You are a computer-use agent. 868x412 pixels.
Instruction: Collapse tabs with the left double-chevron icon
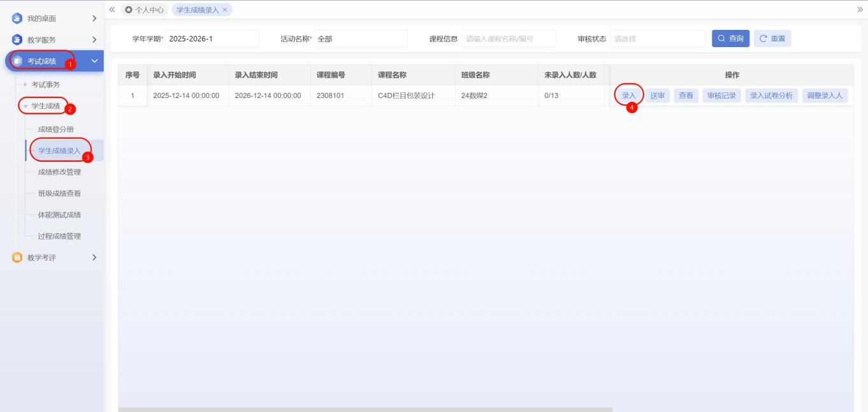[112, 9]
